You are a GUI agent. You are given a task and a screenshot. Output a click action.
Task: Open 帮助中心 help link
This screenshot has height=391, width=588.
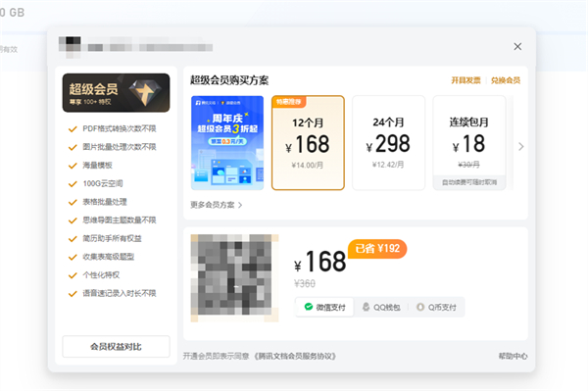(513, 356)
